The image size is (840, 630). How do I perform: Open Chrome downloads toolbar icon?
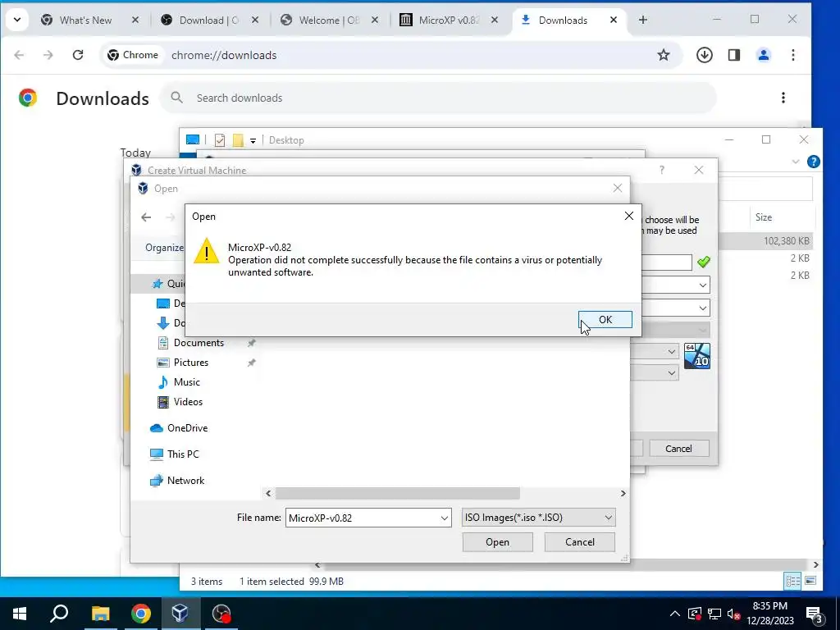click(705, 55)
